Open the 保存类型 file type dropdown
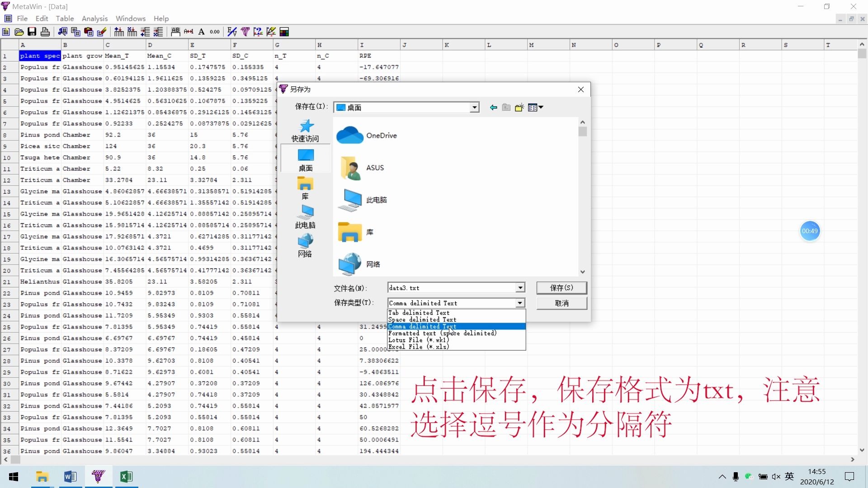The image size is (868, 488). [519, 303]
